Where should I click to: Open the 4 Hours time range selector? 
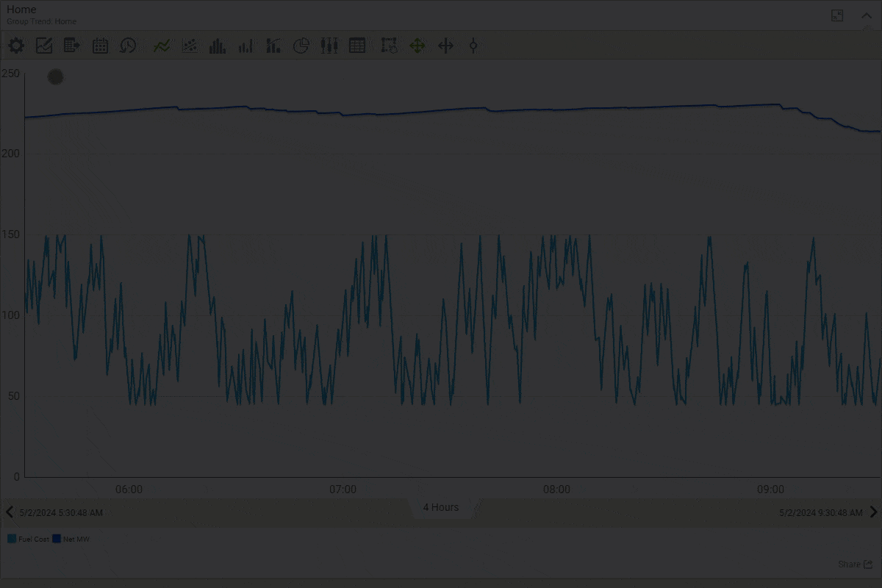[441, 507]
